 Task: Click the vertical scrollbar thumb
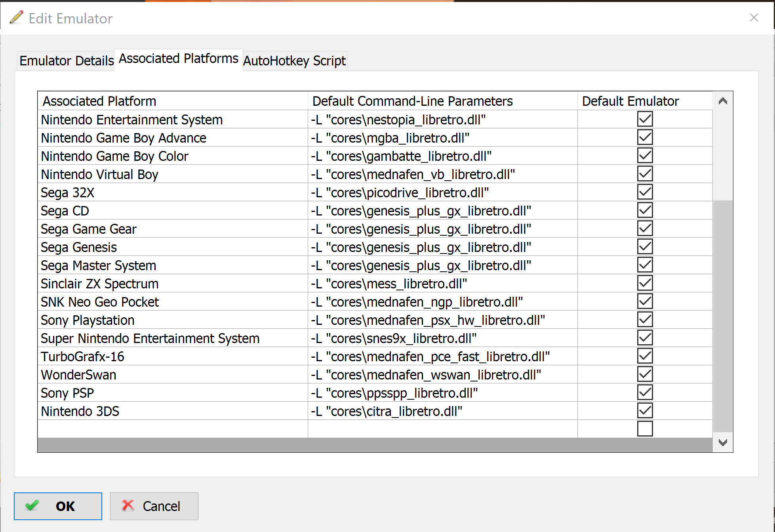pyautogui.click(x=723, y=316)
